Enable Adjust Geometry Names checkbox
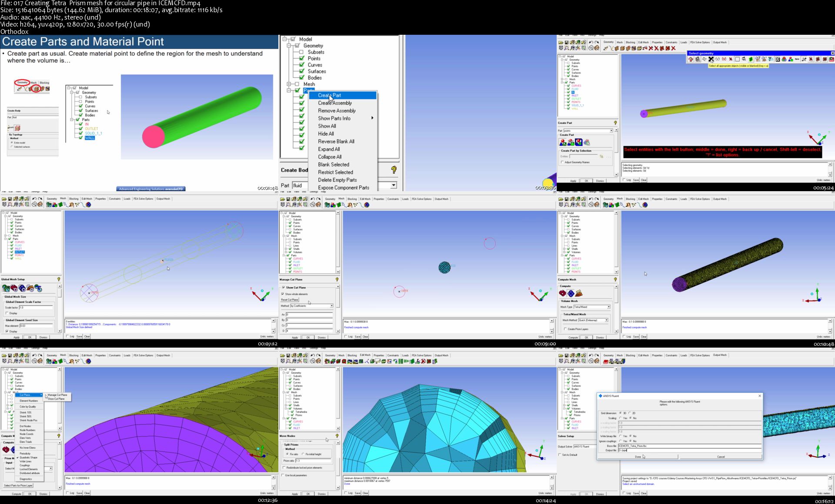The image size is (835, 504). pyautogui.click(x=562, y=162)
